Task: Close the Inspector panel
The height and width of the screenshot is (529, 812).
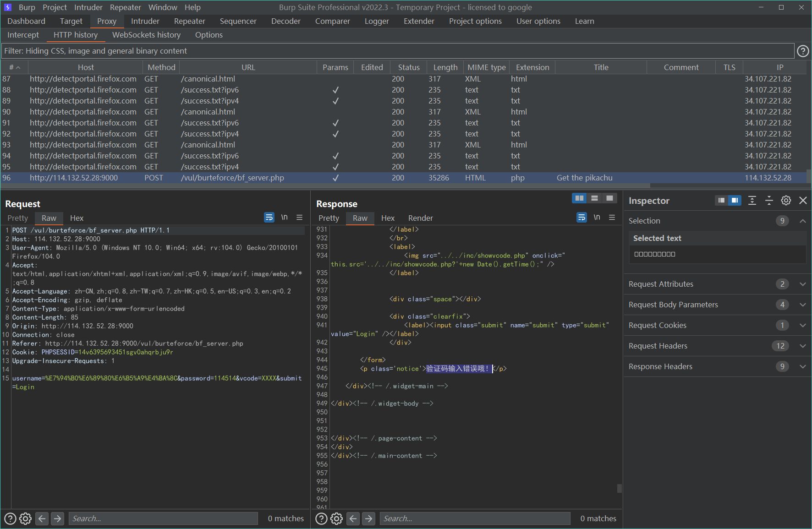Action: (x=803, y=200)
